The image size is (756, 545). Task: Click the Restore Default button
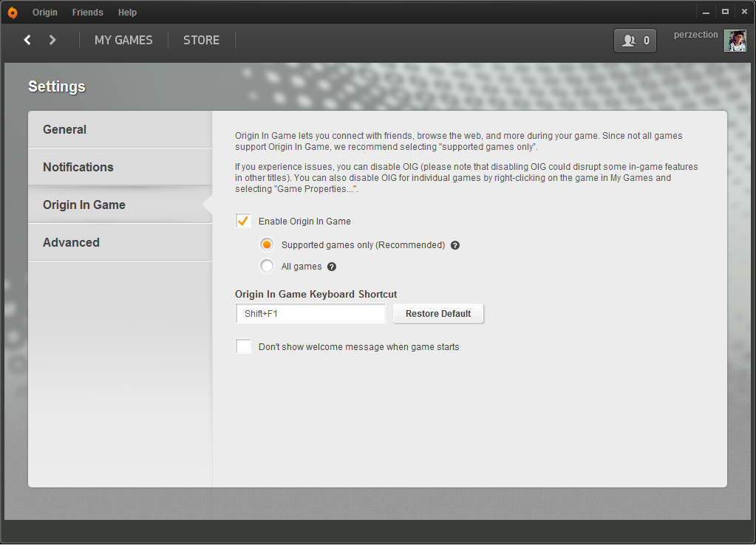pyautogui.click(x=438, y=313)
